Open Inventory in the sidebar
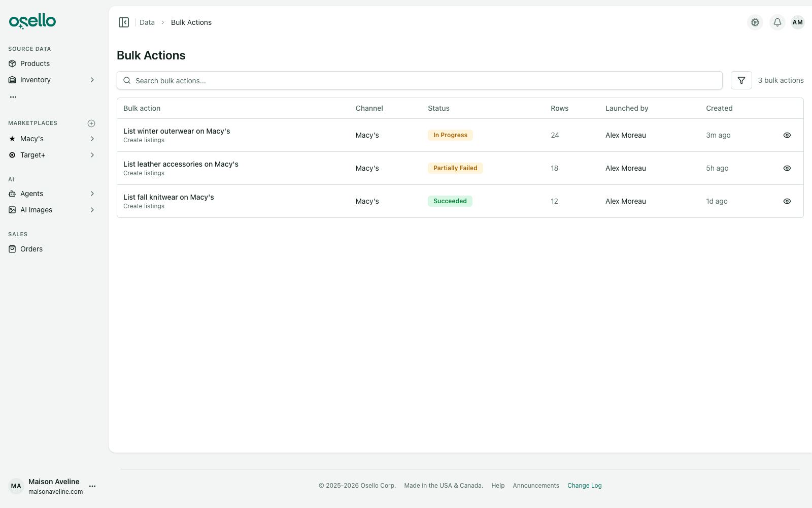Image resolution: width=812 pixels, height=508 pixels. click(36, 80)
